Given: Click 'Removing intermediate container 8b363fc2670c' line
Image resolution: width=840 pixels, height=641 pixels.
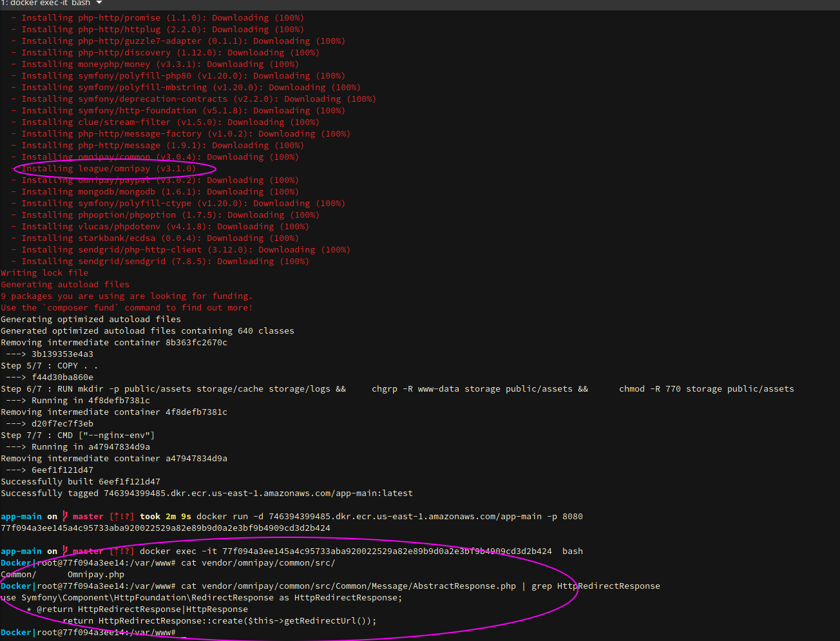Looking at the screenshot, I should pos(114,343).
